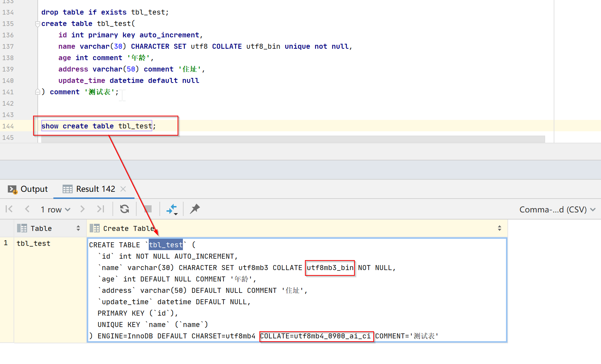Click 'utf8mb3_bin' in the result text
Screen dimensions: 601x364
click(x=330, y=268)
